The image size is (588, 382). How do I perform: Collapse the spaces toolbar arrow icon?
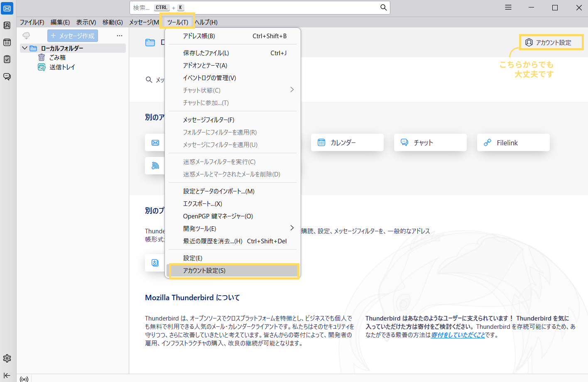coord(7,375)
